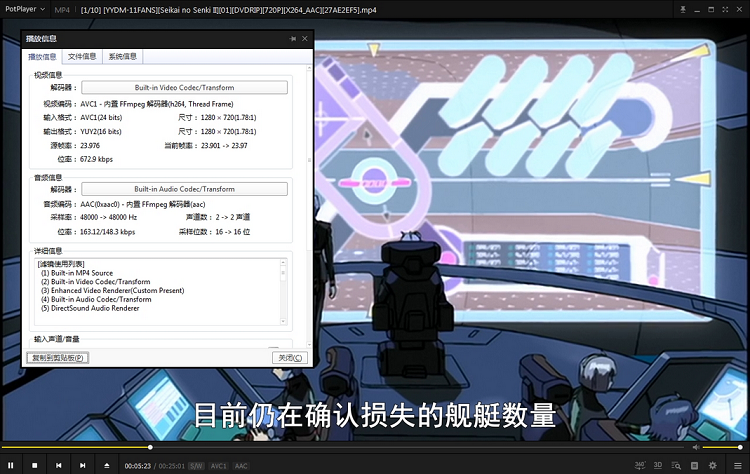The width and height of the screenshot is (750, 474).
Task: Stop the video playback
Action: 34,465
